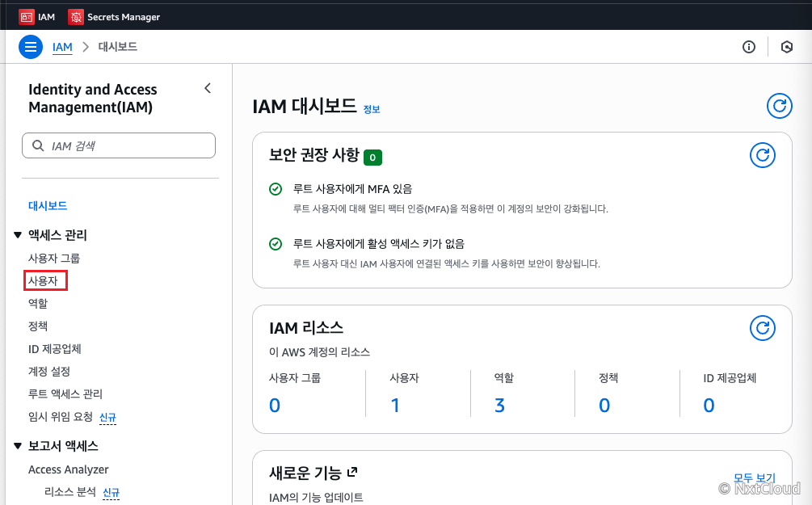Open 사용자 in the side navigation
The height and width of the screenshot is (505, 812).
(x=43, y=280)
